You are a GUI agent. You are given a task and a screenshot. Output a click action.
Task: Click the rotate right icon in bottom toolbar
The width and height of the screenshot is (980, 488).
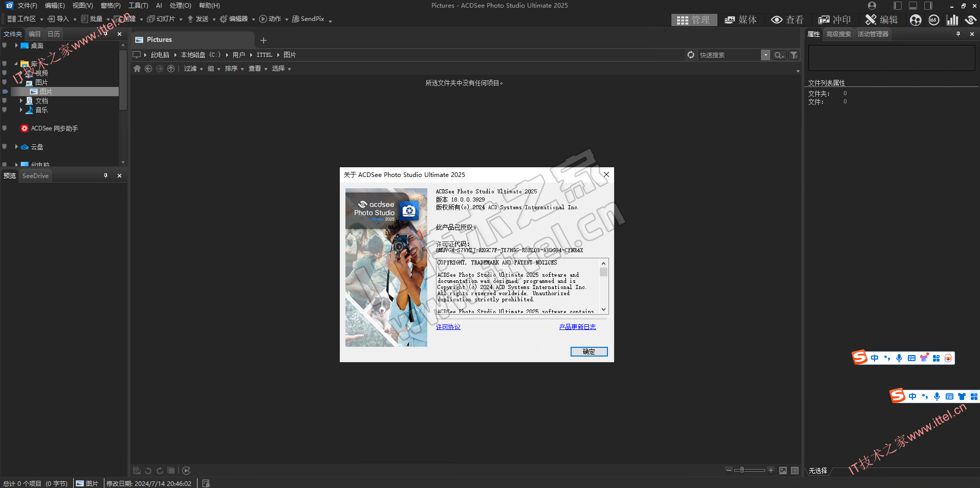tap(160, 471)
